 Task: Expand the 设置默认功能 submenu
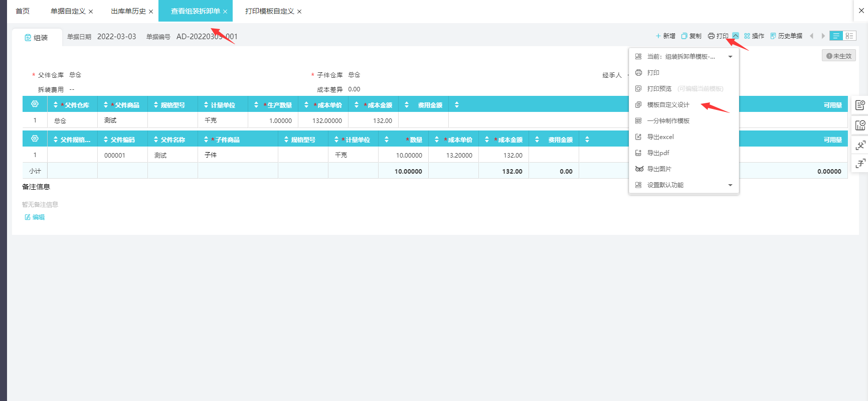730,185
